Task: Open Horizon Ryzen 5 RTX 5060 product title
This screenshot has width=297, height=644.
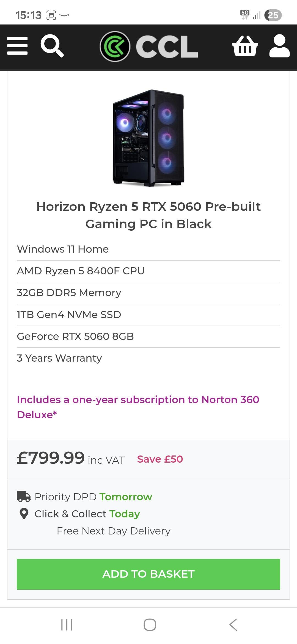Action: pos(148,215)
